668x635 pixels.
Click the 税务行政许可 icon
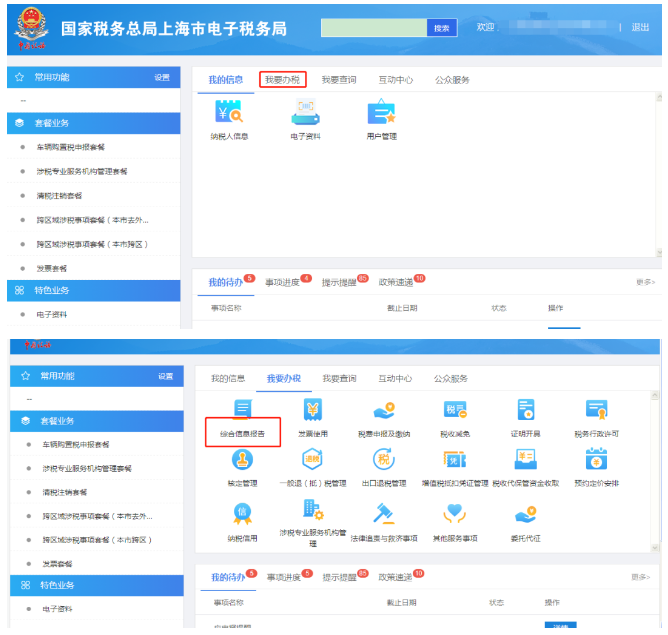pos(597,410)
